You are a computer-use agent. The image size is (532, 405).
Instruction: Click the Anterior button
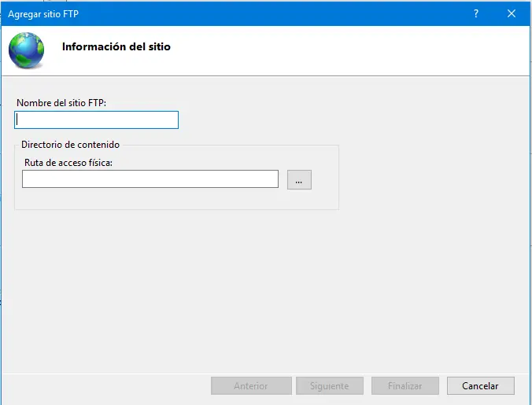[x=251, y=385]
